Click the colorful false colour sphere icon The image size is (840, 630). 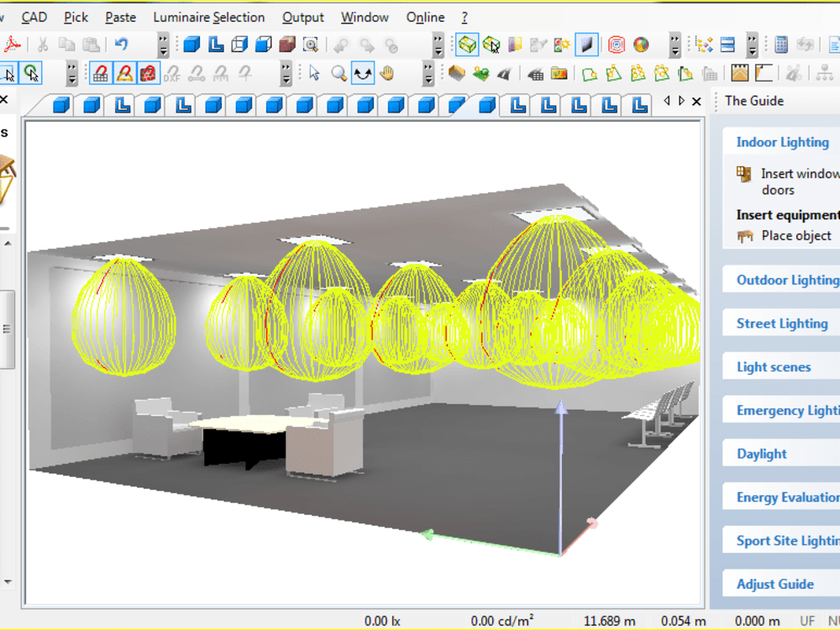(x=641, y=45)
